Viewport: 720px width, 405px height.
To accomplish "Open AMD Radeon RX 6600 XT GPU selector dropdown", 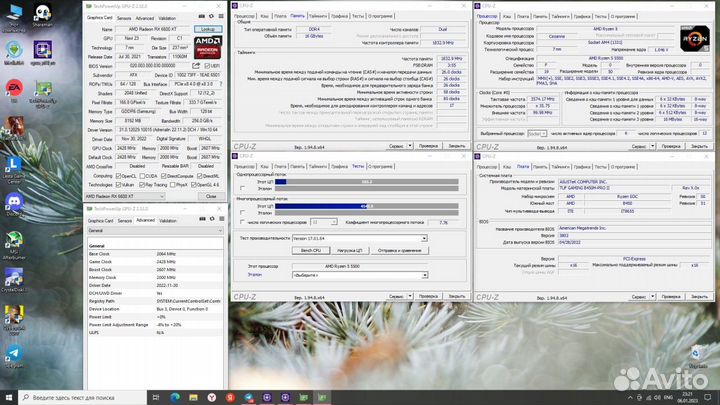I will (x=124, y=196).
